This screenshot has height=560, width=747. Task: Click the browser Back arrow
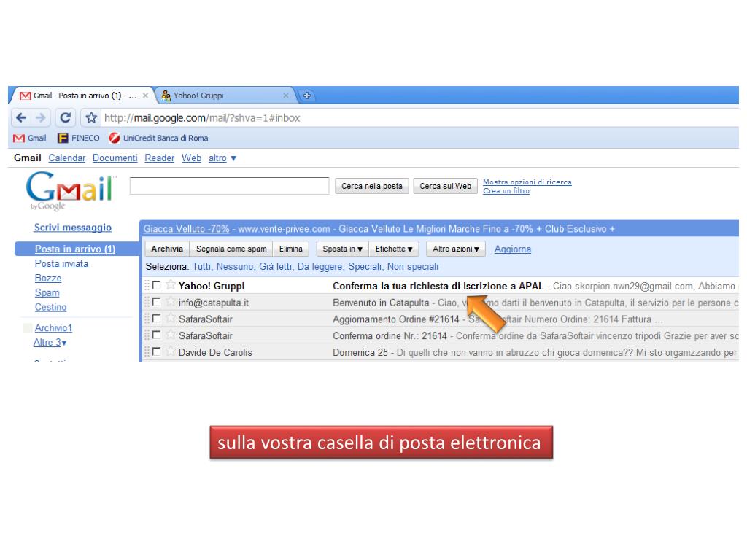[21, 117]
